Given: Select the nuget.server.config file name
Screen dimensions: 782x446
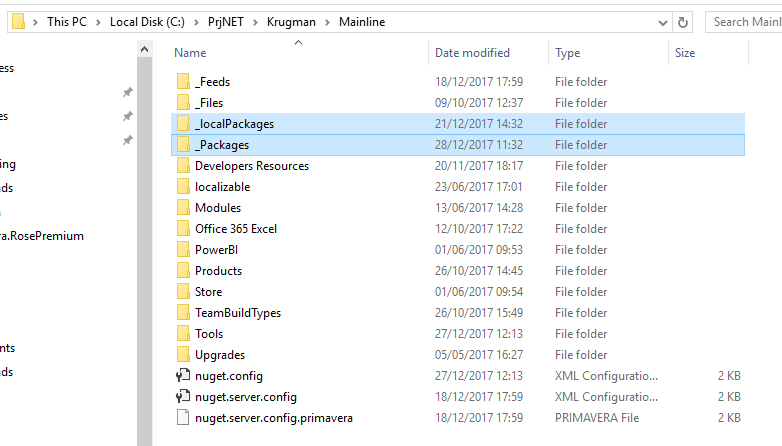Looking at the screenshot, I should 246,397.
